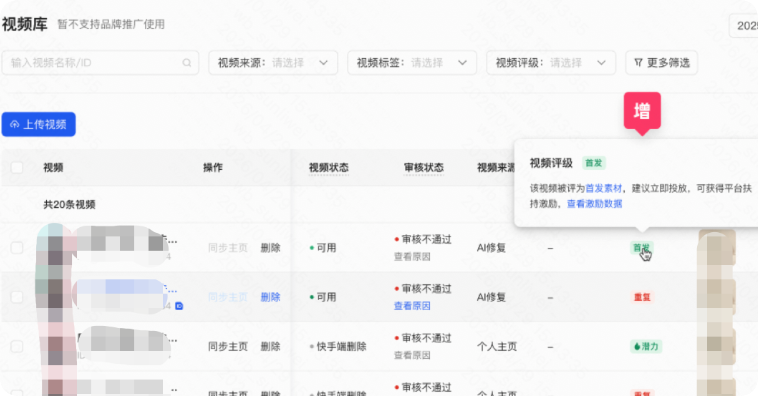The image size is (758, 396).
Task: Click the 首发 badge beside 视频评级 in the tooltip
Action: pyautogui.click(x=594, y=163)
